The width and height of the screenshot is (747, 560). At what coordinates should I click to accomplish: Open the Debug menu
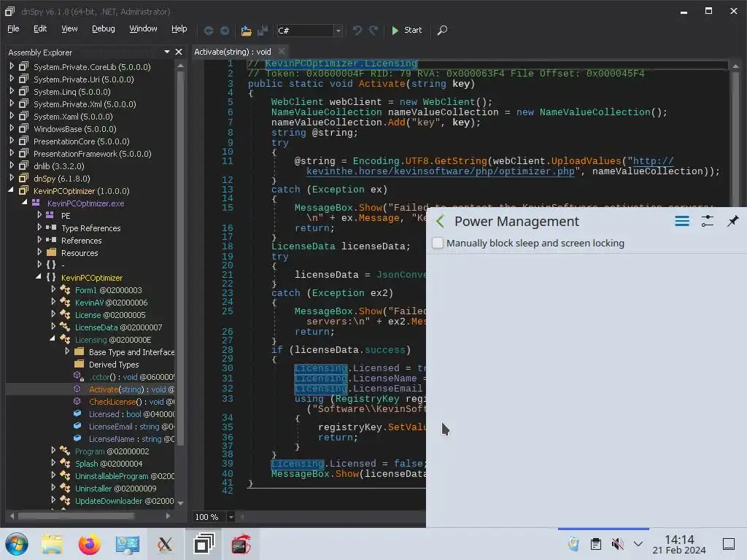coord(104,28)
